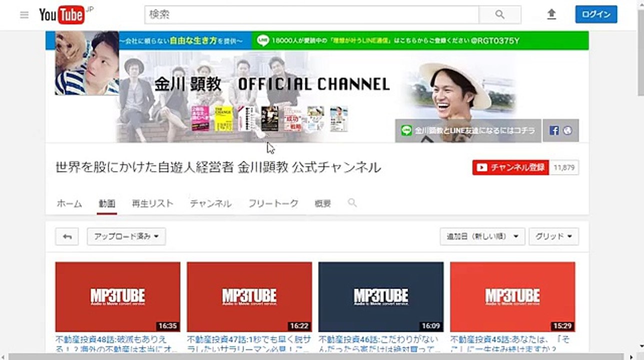This screenshot has height=360, width=644.
Task: Open video title 不動産投資47話
Action: 249,343
